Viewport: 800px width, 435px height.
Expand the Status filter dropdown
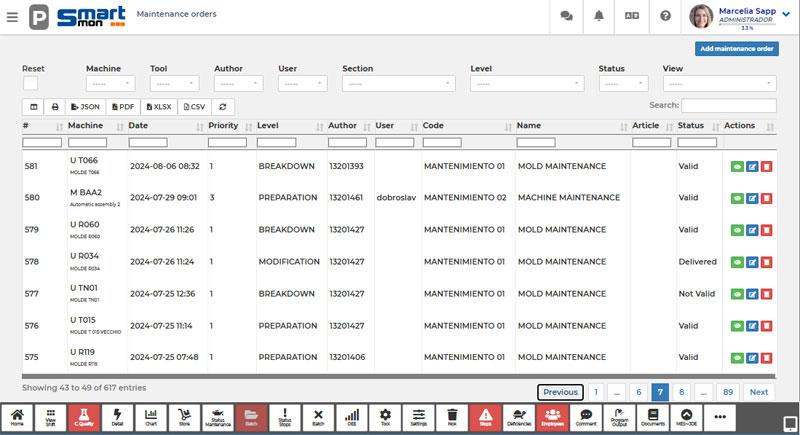pyautogui.click(x=625, y=85)
